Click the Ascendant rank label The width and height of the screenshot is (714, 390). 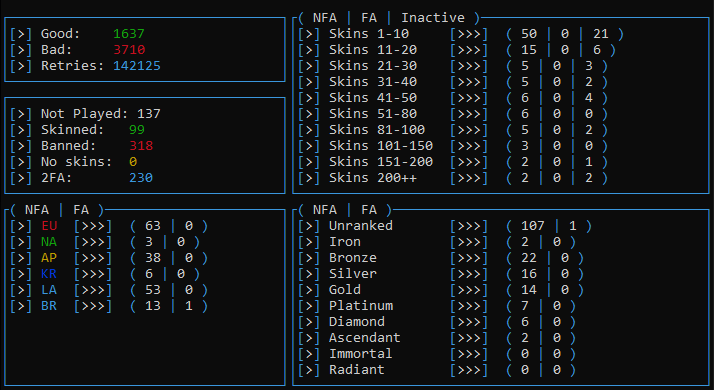365,338
